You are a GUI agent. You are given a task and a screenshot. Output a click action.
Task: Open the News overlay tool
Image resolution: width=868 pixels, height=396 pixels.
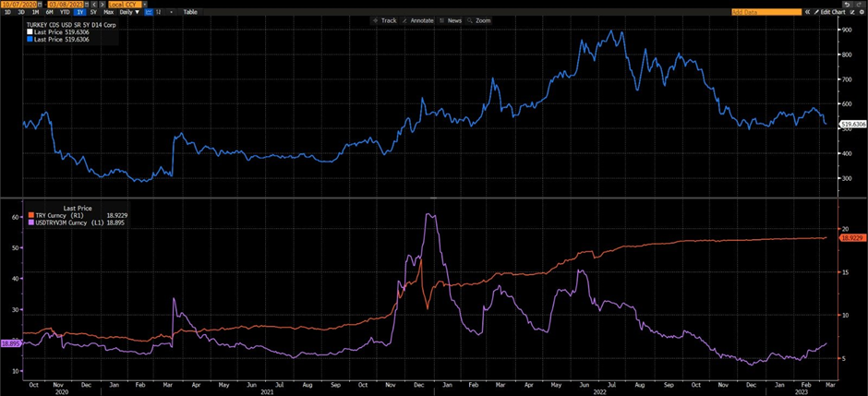[451, 20]
